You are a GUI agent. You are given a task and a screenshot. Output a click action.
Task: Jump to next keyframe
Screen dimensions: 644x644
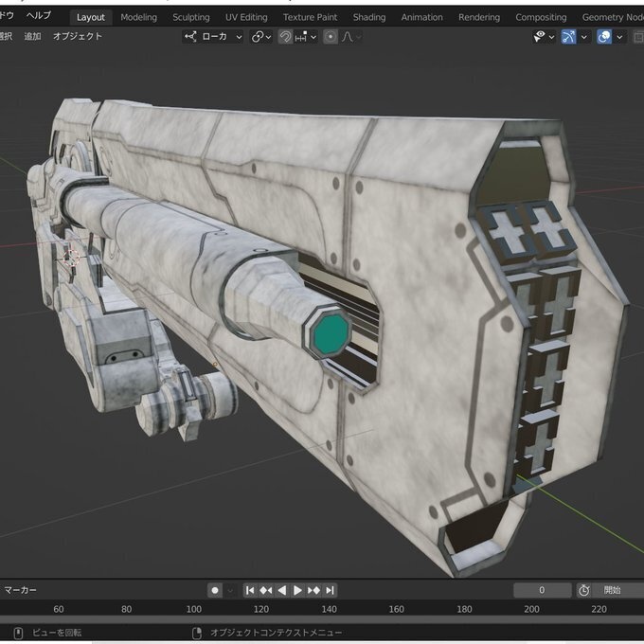(313, 590)
